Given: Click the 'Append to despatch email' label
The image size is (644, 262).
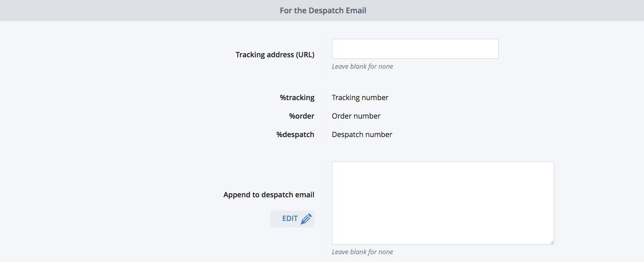Looking at the screenshot, I should pyautogui.click(x=269, y=195).
